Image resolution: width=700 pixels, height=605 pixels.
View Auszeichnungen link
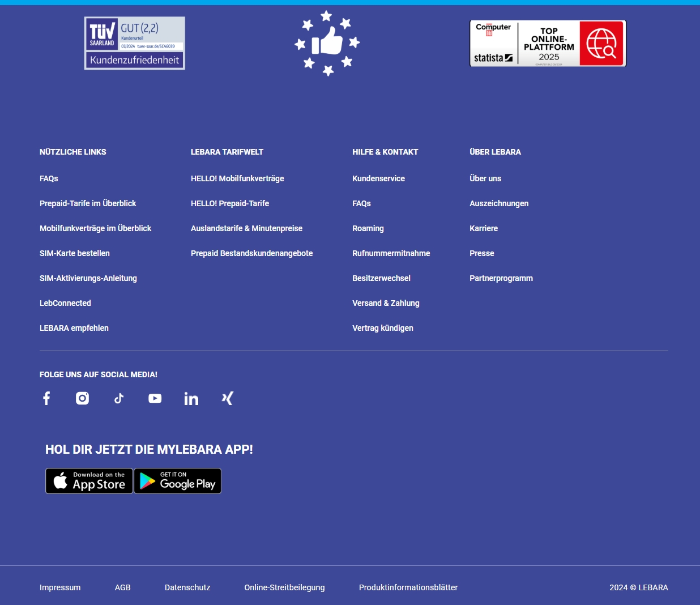point(499,203)
